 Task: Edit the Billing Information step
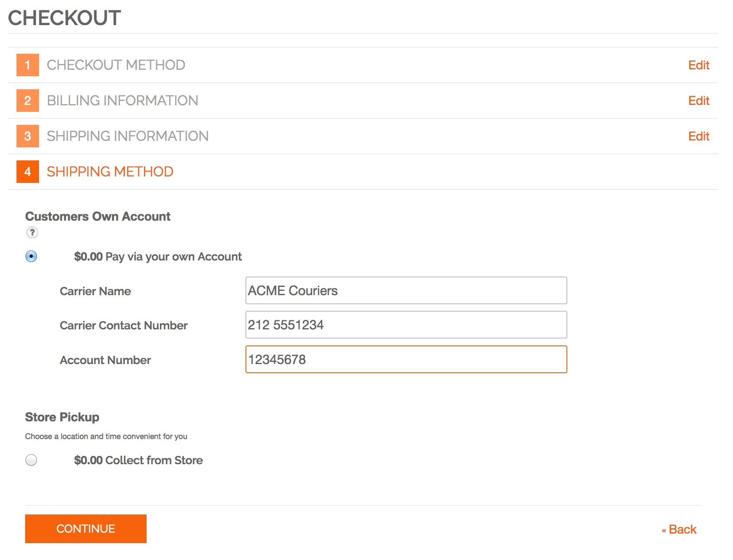click(698, 101)
